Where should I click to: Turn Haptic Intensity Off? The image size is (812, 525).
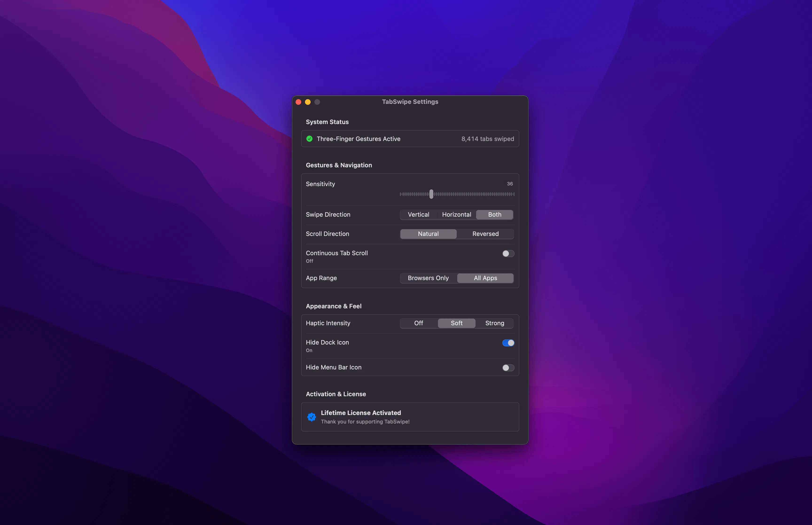[418, 323]
